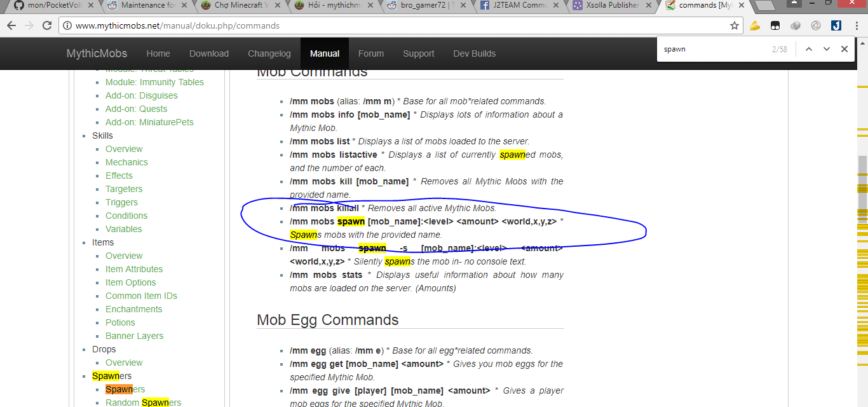This screenshot has height=407, width=868.
Task: Click the yellow extension icon after the bookmark star
Action: [x=755, y=26]
